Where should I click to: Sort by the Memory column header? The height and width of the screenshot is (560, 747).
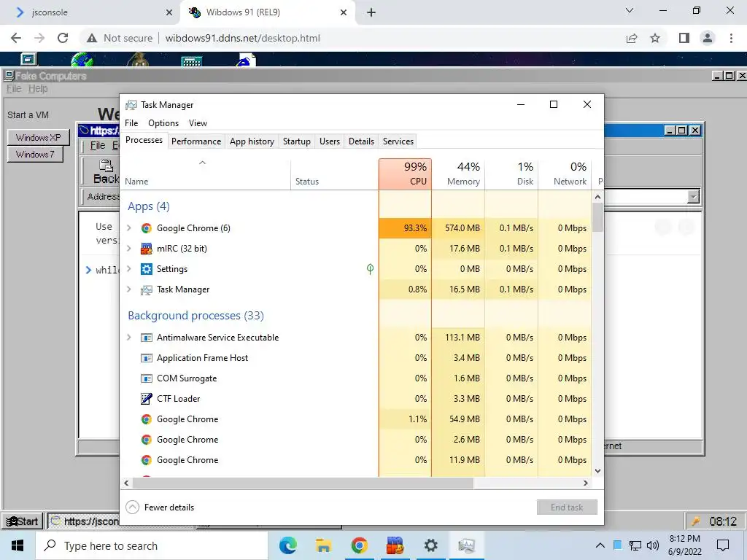point(458,174)
